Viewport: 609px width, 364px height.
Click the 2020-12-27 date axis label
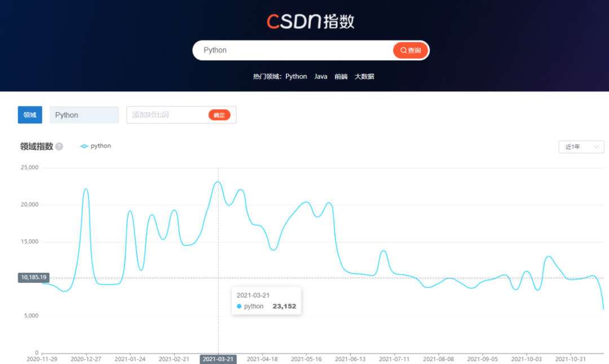point(86,359)
